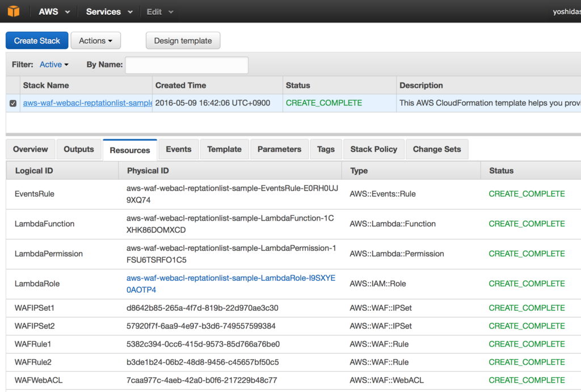
Task: Click the WAFWebACL physical ID 7caa977c value
Action: point(201,381)
